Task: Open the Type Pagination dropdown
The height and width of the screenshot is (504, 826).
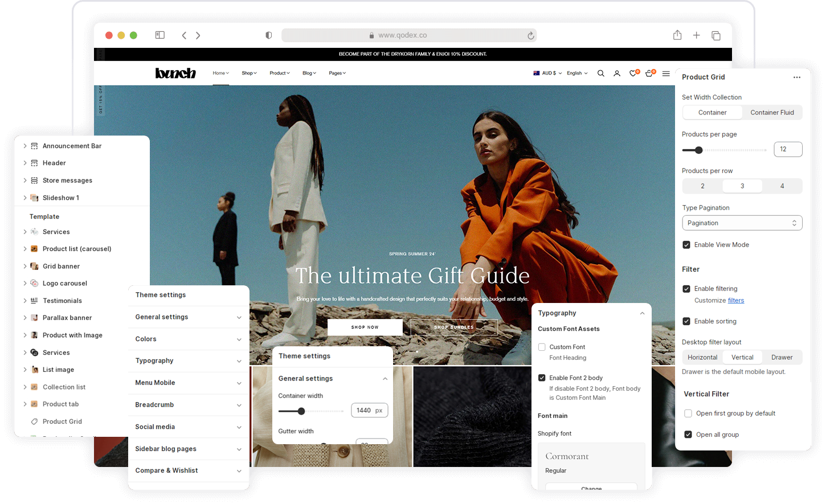Action: click(x=742, y=223)
